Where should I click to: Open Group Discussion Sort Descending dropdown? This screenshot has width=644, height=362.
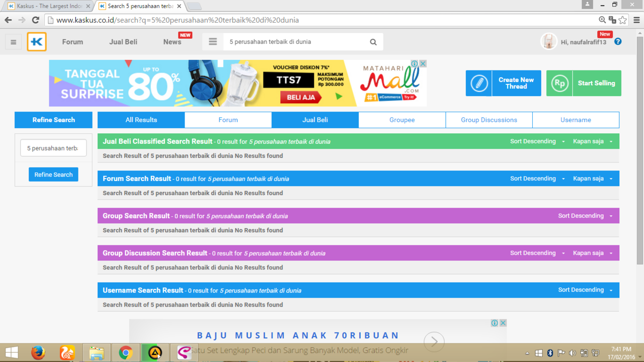[x=538, y=253]
